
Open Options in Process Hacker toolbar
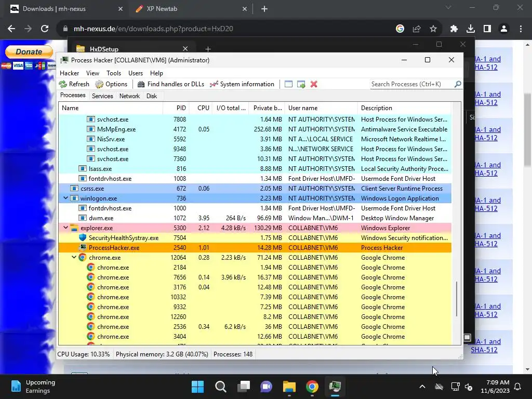111,84
